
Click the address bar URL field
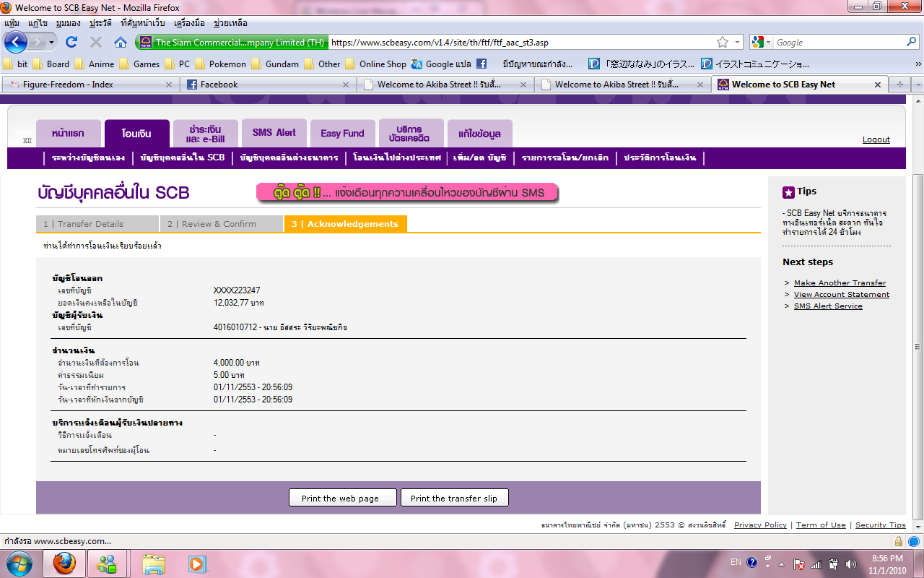tap(522, 43)
